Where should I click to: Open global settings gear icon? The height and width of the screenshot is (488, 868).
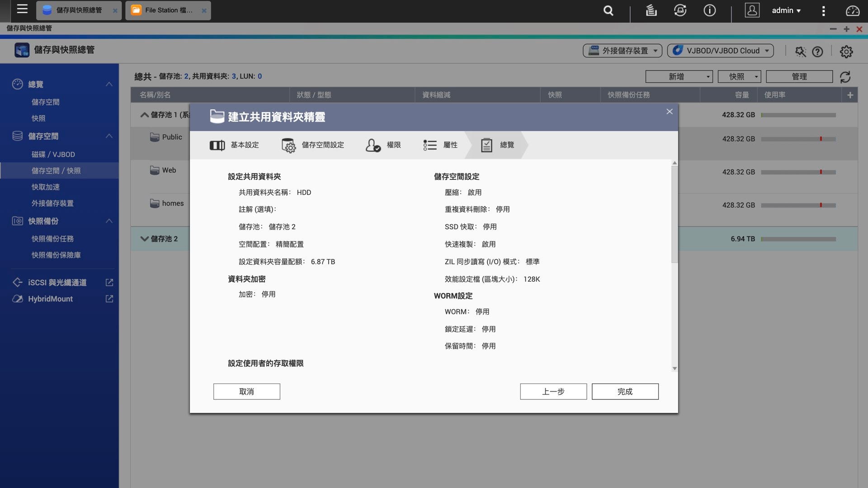point(846,52)
